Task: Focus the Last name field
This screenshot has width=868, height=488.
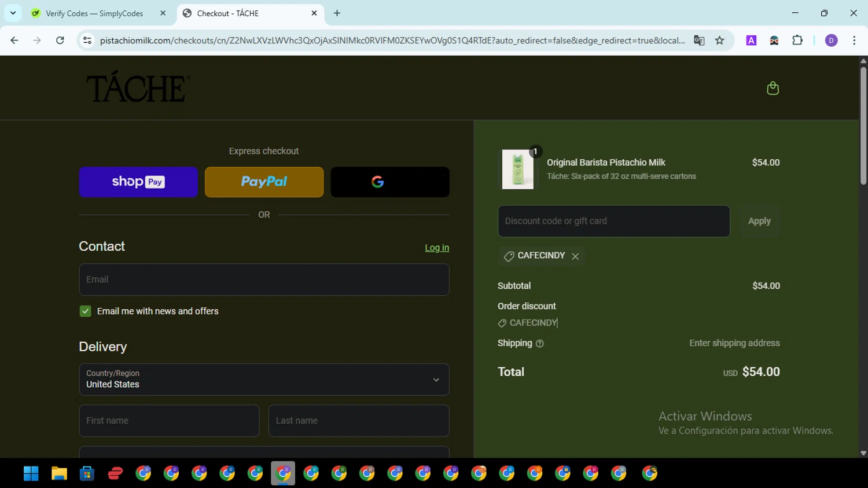Action: (x=359, y=421)
